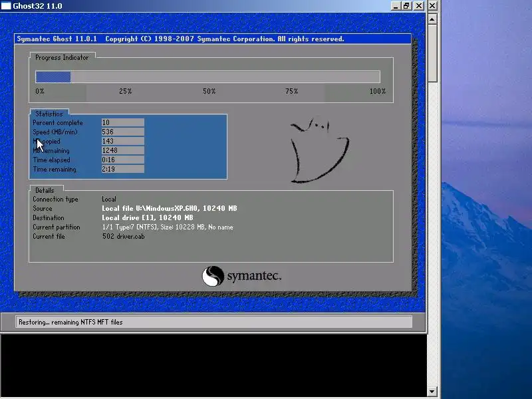Click the Symantec yin-yang logo icon
The height and width of the screenshot is (399, 532).
pos(213,276)
